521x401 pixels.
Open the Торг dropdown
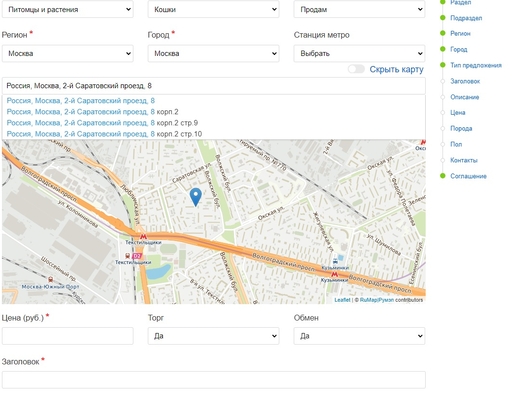(214, 336)
